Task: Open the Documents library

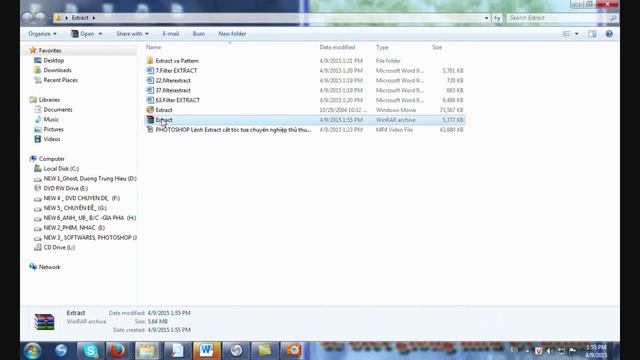Action: pyautogui.click(x=58, y=109)
